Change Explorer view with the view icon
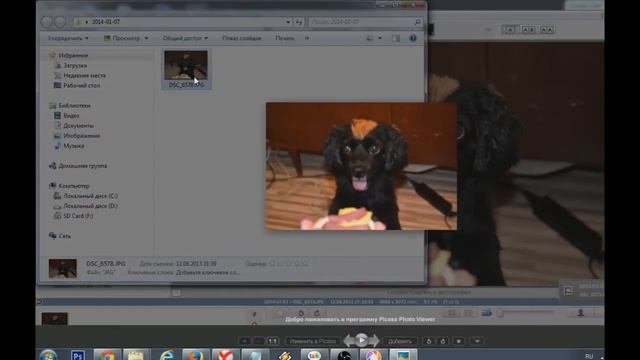Image resolution: width=640 pixels, height=360 pixels. (x=370, y=38)
